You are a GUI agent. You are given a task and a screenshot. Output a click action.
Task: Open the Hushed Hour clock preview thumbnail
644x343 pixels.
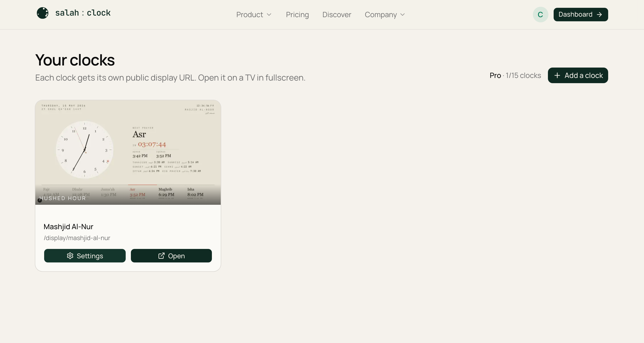tap(128, 153)
